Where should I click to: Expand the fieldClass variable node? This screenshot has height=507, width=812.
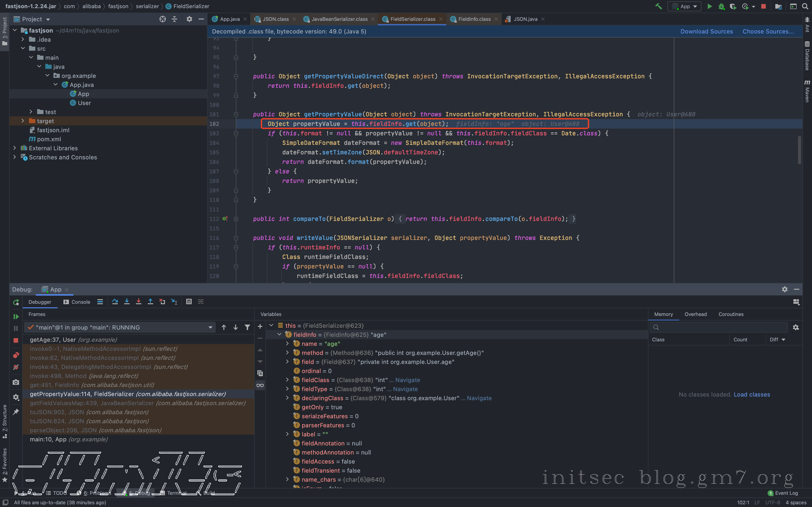287,380
